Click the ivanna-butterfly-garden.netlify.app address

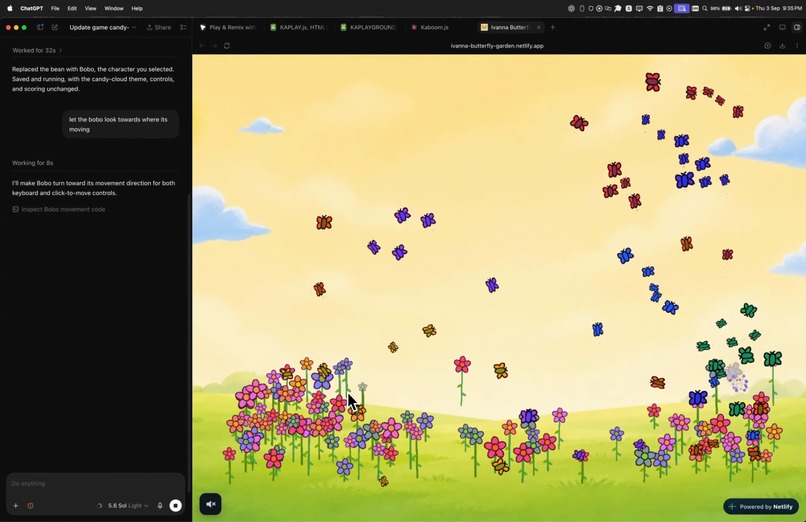point(497,46)
